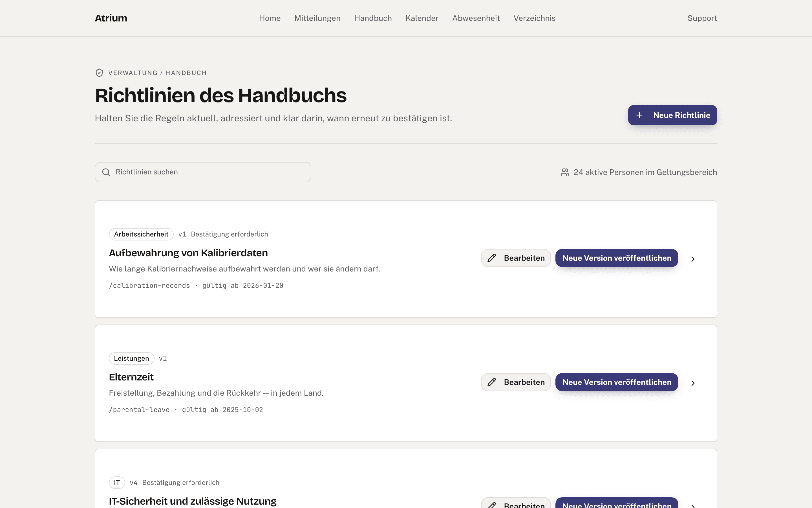Click the magnifier icon in the search box
The image size is (812, 508).
pyautogui.click(x=106, y=172)
